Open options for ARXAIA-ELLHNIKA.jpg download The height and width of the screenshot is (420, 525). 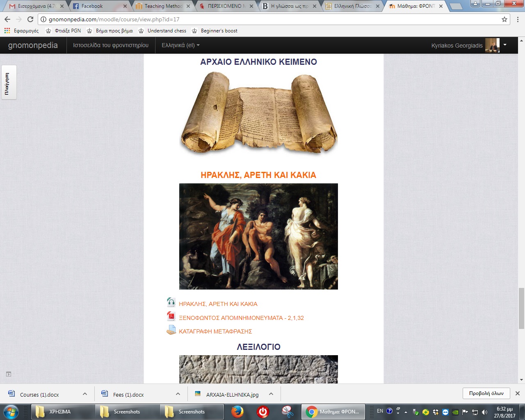point(271,394)
